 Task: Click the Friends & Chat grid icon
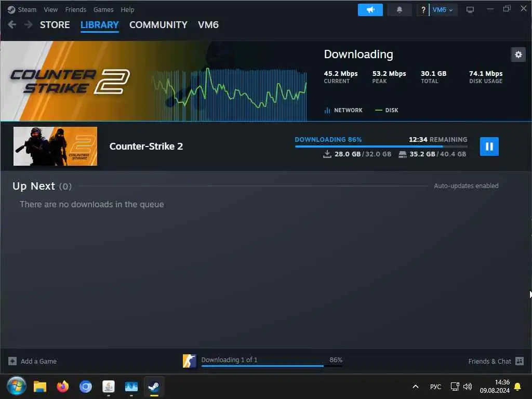tap(520, 361)
